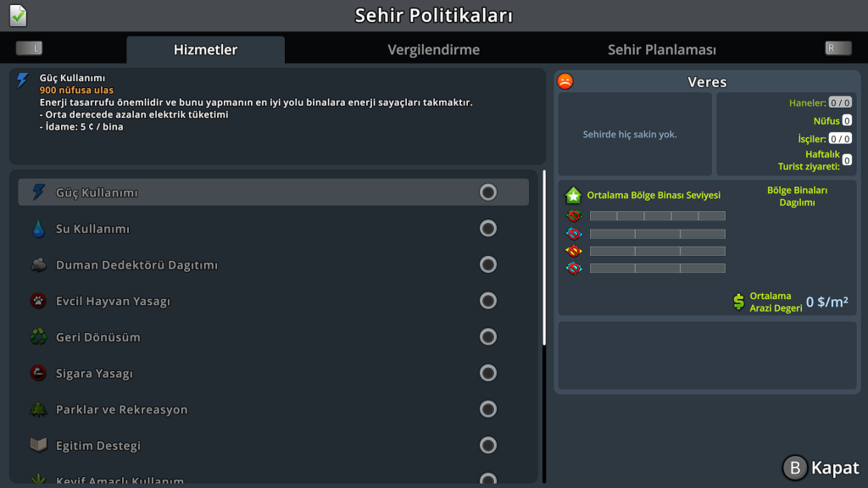
Task: Click the Sigara Yasağı no-smoking icon
Action: pos(38,373)
